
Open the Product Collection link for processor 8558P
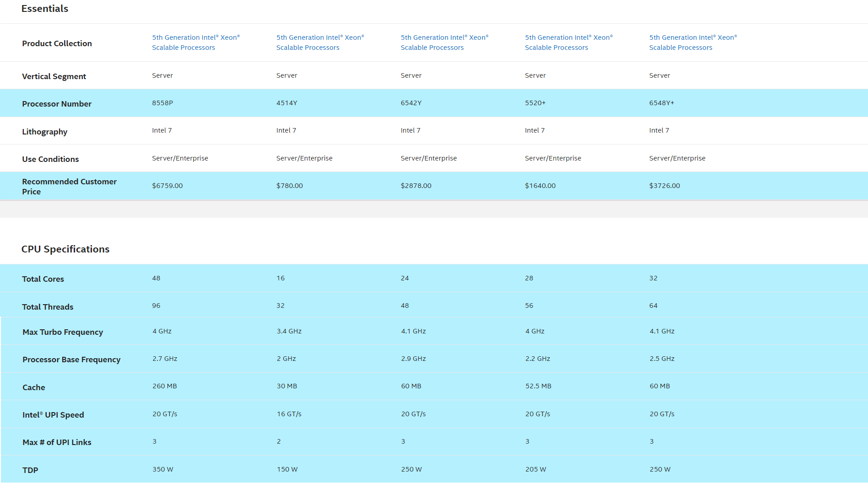[195, 43]
